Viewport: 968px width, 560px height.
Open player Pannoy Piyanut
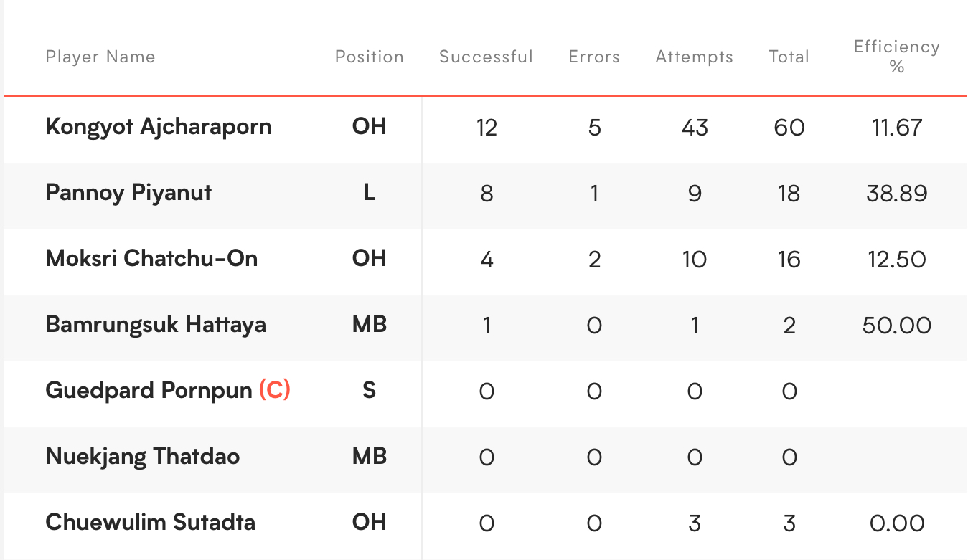pyautogui.click(x=128, y=193)
